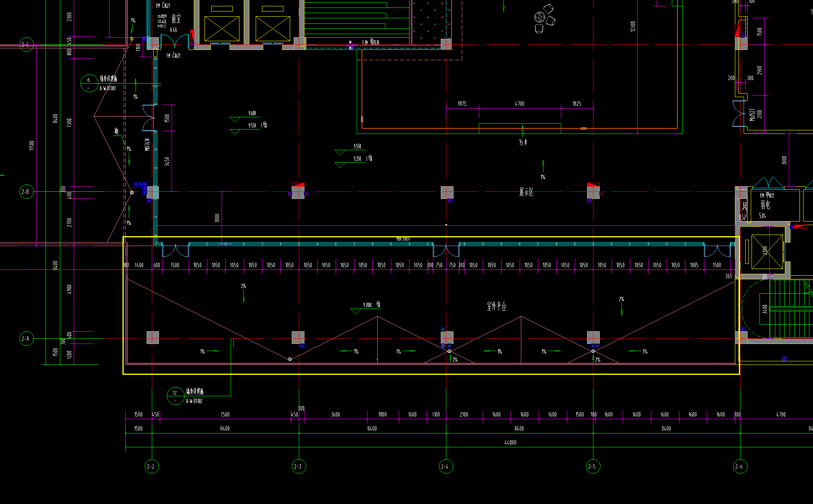Select the floor drain near axis 2-3
Screen dimensions: 813x504
click(x=290, y=359)
